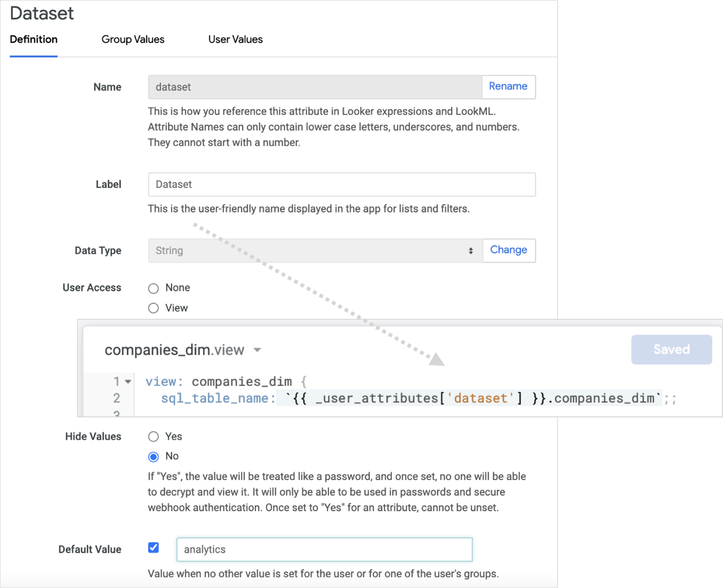The width and height of the screenshot is (723, 588).
Task: Collapse code line 1 fold arrow
Action: click(128, 382)
